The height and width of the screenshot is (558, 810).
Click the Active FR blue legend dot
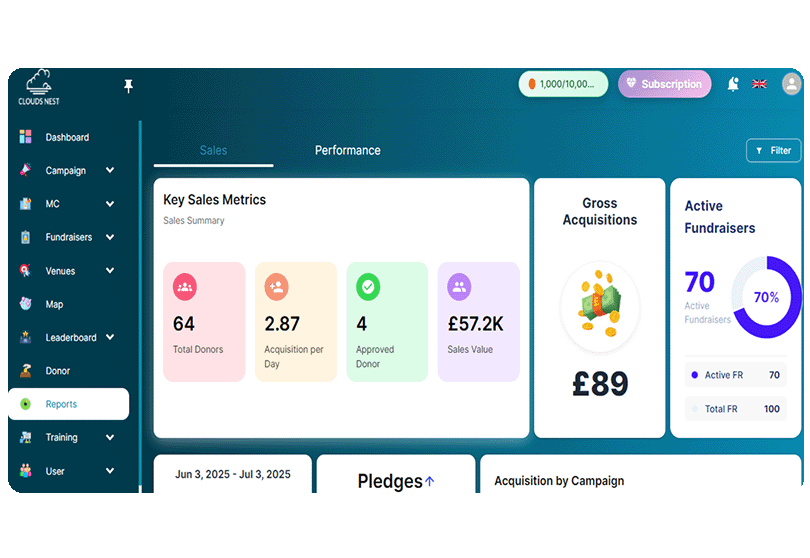click(x=695, y=375)
